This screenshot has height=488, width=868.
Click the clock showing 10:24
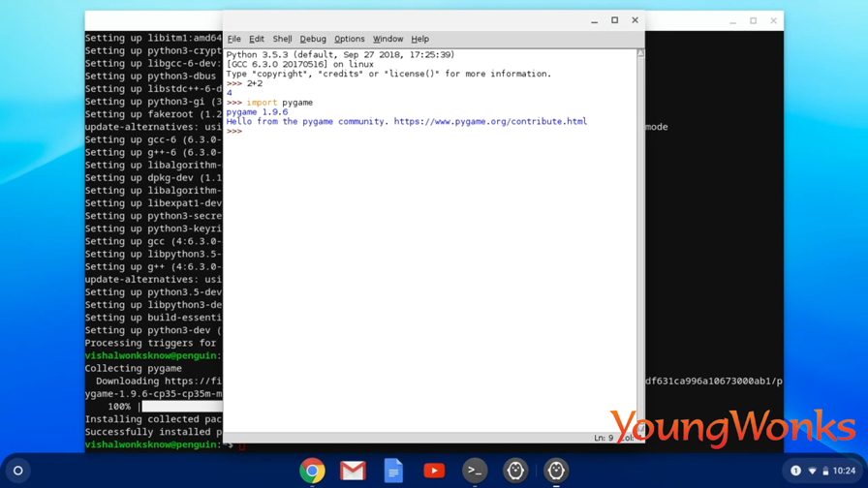844,471
